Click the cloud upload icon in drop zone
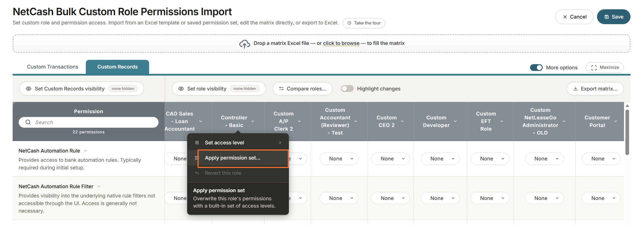 pos(244,44)
